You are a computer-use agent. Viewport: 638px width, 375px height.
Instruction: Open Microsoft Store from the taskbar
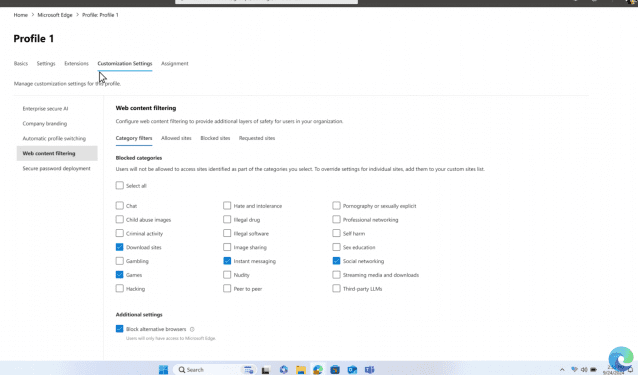[x=335, y=369]
